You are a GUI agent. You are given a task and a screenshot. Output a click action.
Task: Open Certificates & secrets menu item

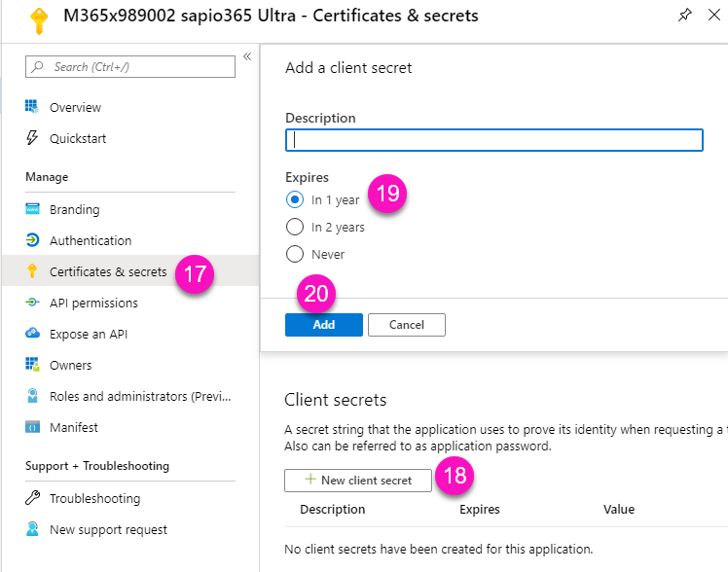(x=108, y=271)
